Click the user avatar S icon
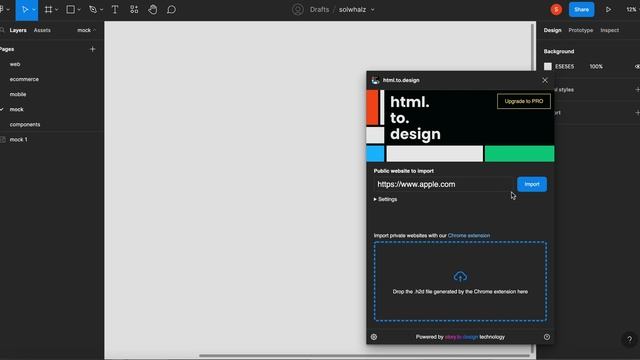640x360 pixels. 556,9
